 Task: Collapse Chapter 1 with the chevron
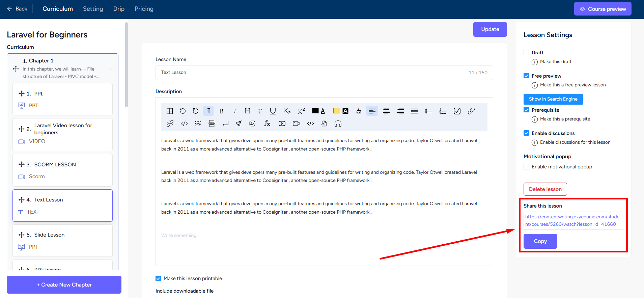pos(111,69)
